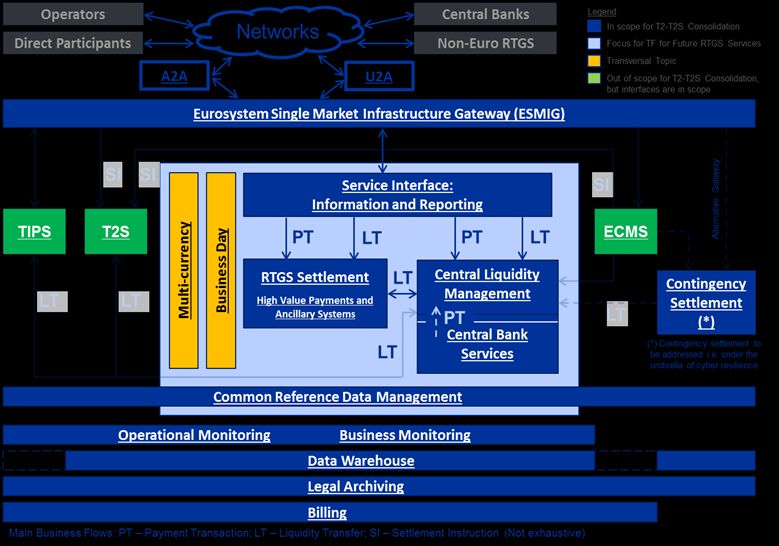Open Eurosystem Single Market Infrastructure Gateway link
Viewport: 779px width, 546px height.
tap(379, 114)
